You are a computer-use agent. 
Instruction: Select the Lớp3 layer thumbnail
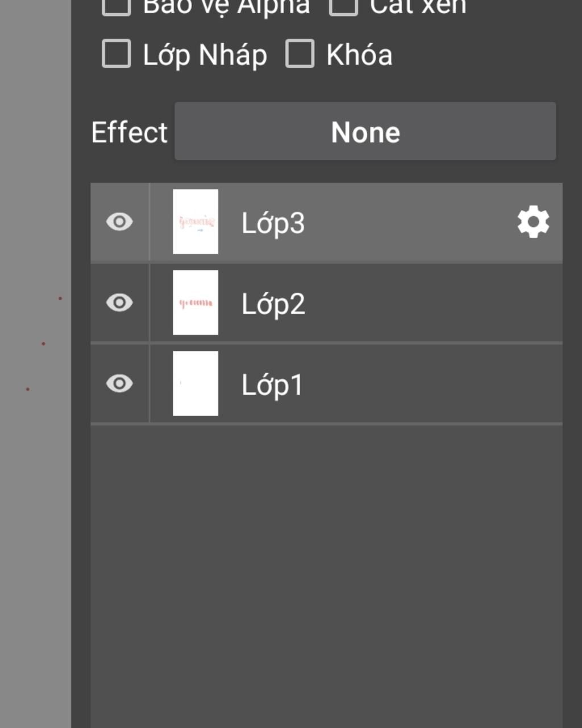[x=196, y=222]
